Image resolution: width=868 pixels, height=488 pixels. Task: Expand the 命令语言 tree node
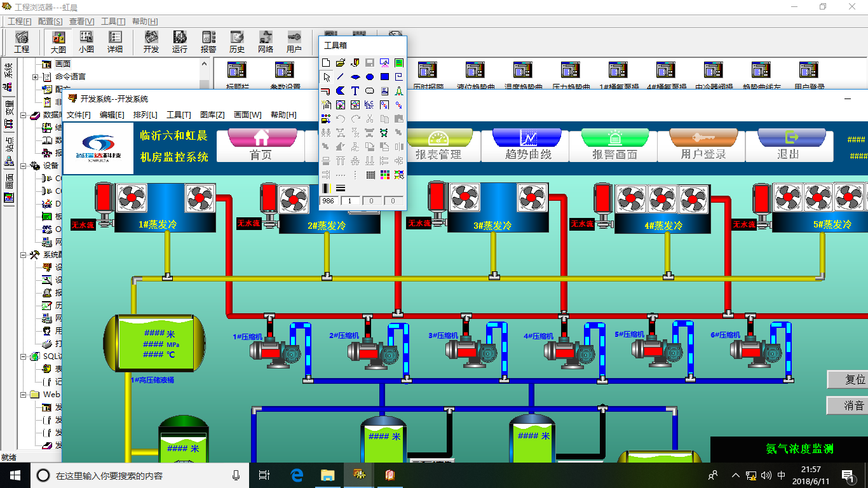click(36, 77)
